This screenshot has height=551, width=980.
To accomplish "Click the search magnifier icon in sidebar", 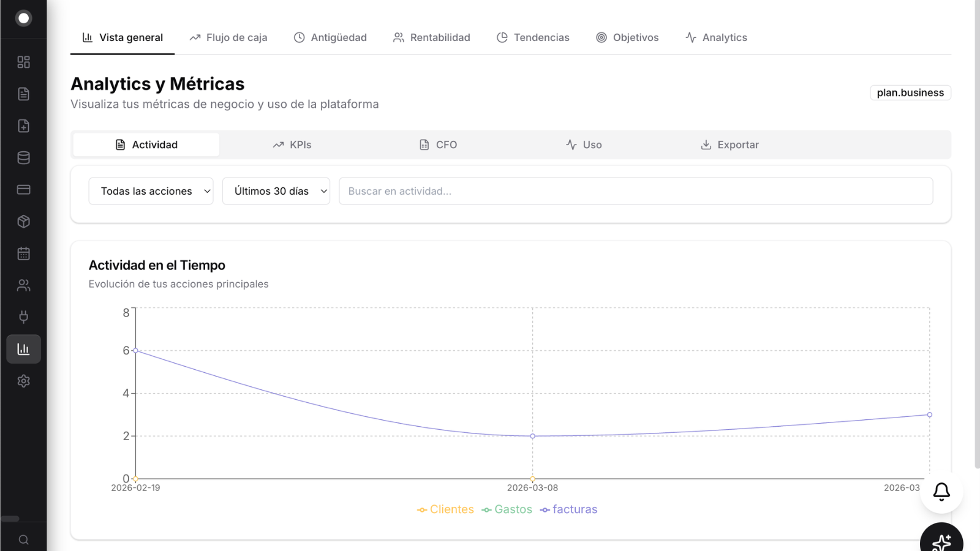I will pos(23,540).
